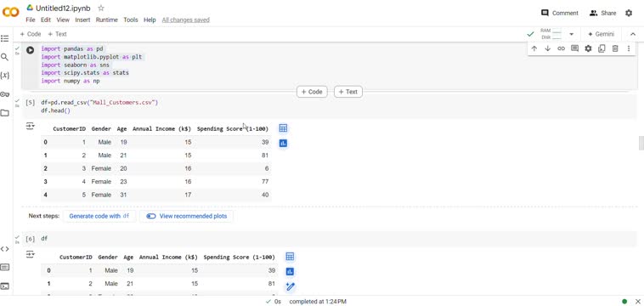Click Generate code with df
This screenshot has height=306, width=644.
(x=99, y=216)
